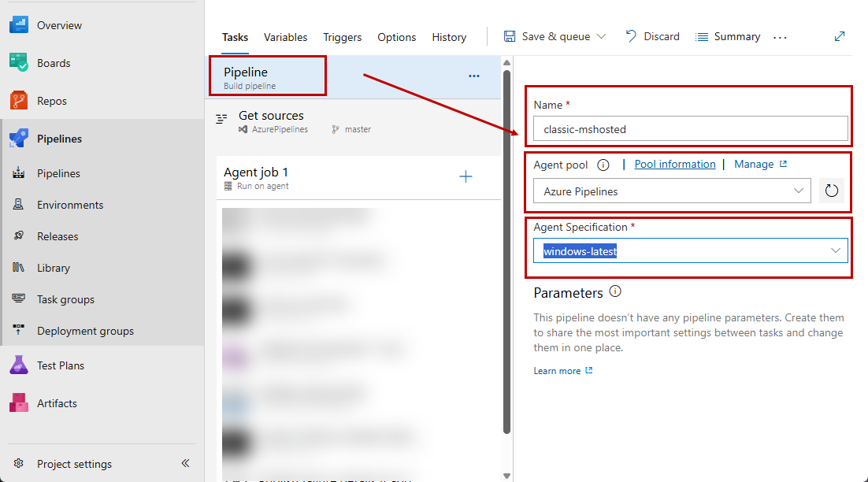
Task: Refresh the agent pool list
Action: coord(832,191)
